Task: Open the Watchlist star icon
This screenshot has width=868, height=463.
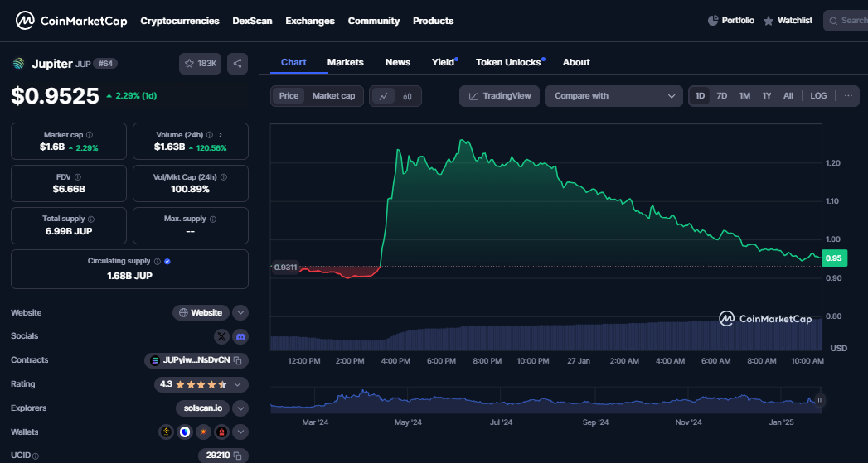Action: [769, 21]
